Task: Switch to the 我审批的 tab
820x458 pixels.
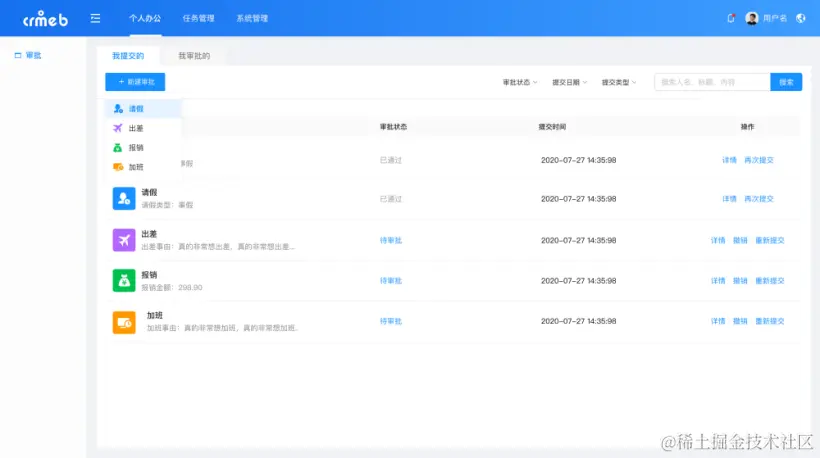Action: point(194,56)
